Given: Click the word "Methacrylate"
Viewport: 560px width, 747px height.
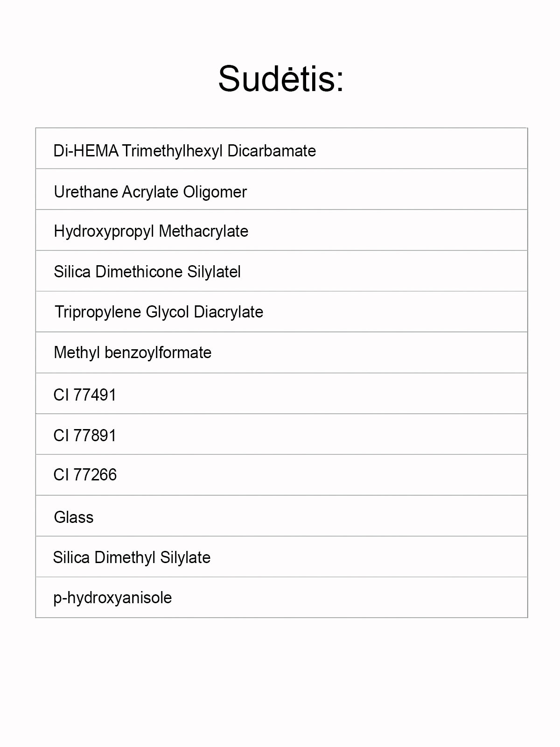Looking at the screenshot, I should click(203, 231).
